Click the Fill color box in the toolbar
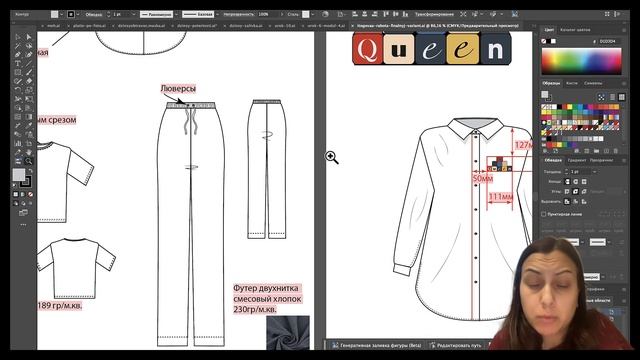Viewport: 640px width, 360px height. point(18,175)
